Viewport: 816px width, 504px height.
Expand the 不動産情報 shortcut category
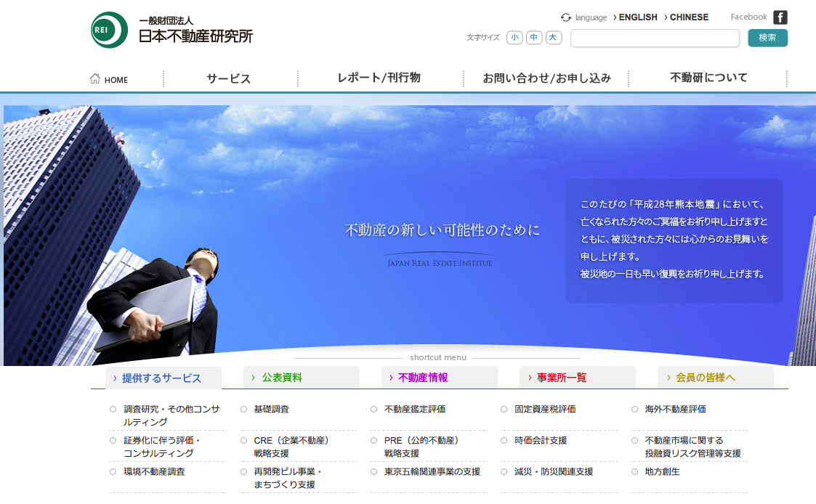point(424,377)
